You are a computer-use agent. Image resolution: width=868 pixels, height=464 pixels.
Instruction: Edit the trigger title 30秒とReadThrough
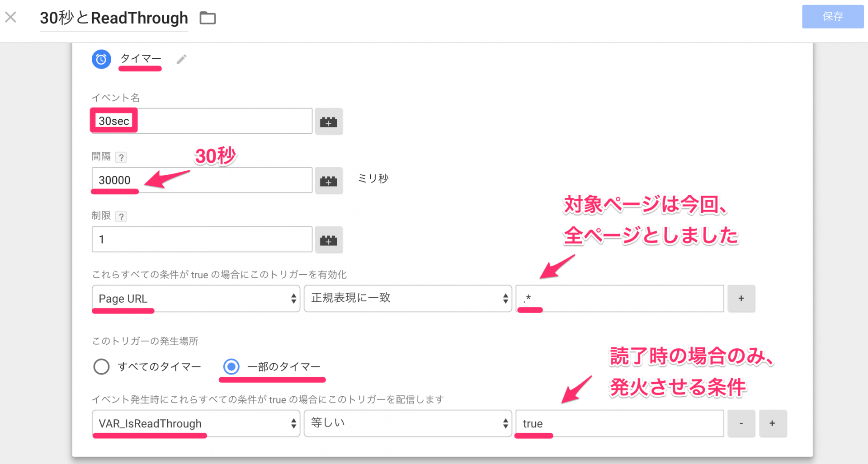tap(114, 18)
